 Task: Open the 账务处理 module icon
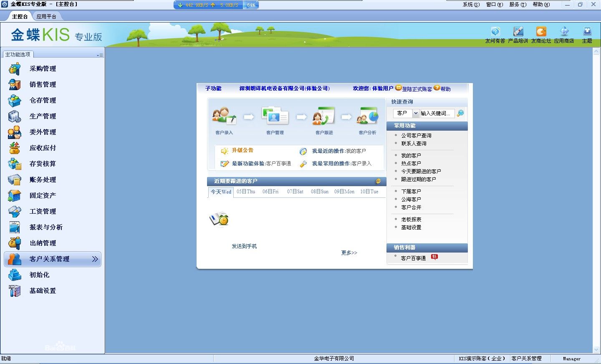tap(15, 179)
